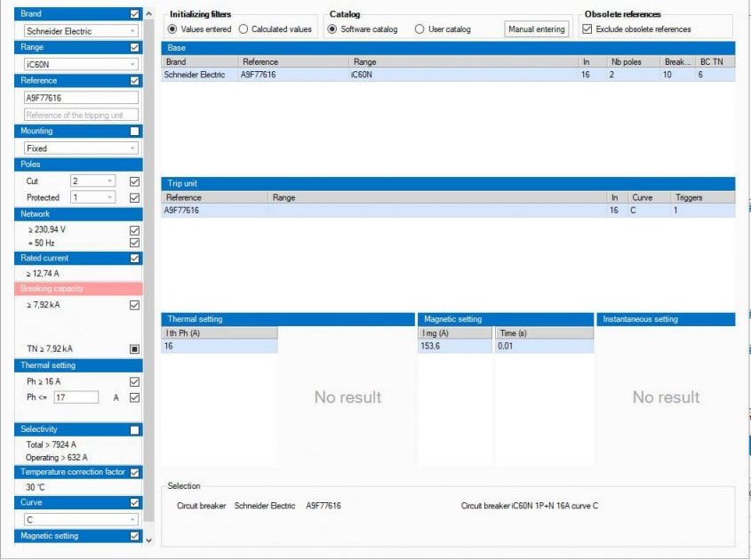Click the Operating > 632 A selectivity value
This screenshot has height=560, width=751.
tap(57, 458)
